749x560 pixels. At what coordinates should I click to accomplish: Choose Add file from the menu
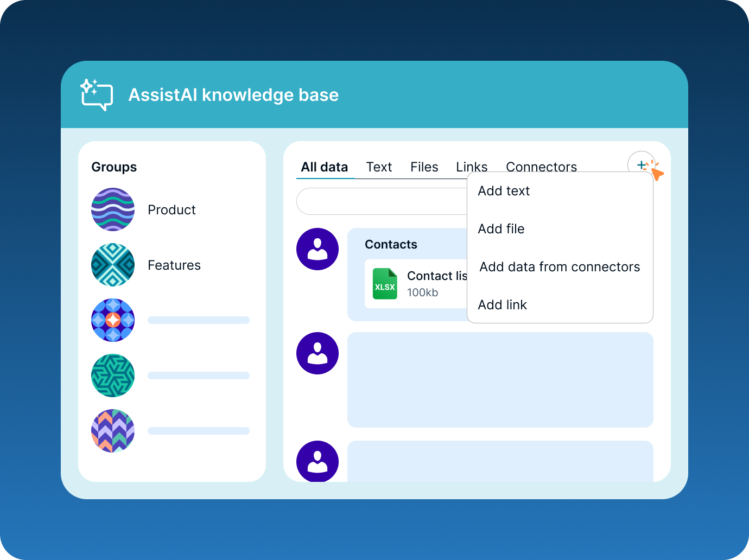501,229
